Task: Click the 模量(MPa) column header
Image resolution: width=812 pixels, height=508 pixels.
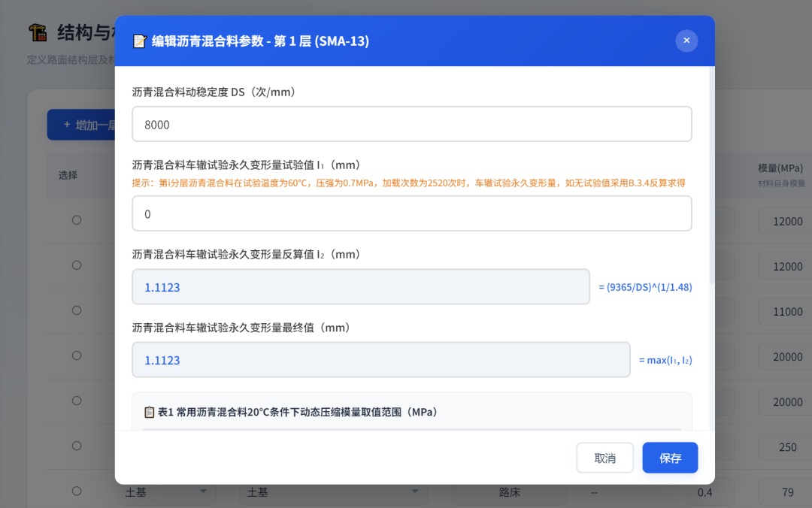Action: [x=780, y=168]
